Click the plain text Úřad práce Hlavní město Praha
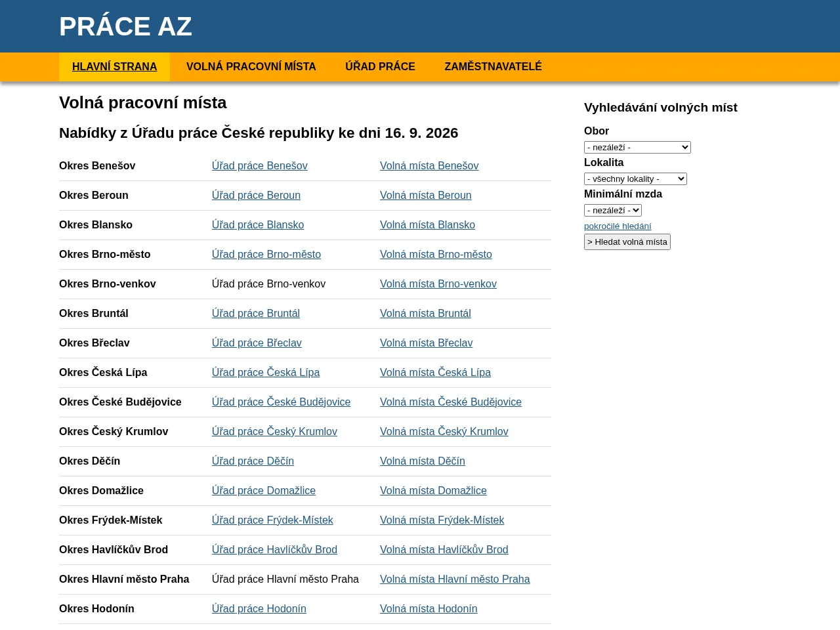Image resolution: width=840 pixels, height=630 pixels. click(285, 579)
